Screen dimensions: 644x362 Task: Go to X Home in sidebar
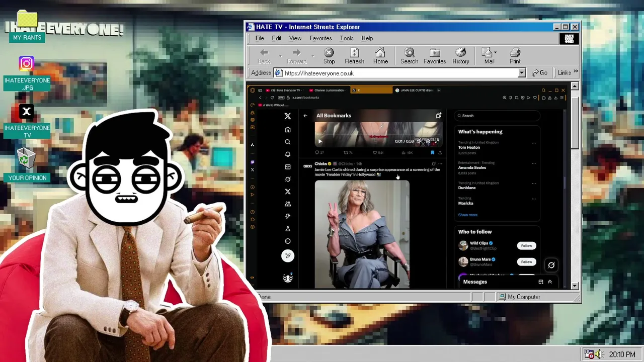pos(288,130)
